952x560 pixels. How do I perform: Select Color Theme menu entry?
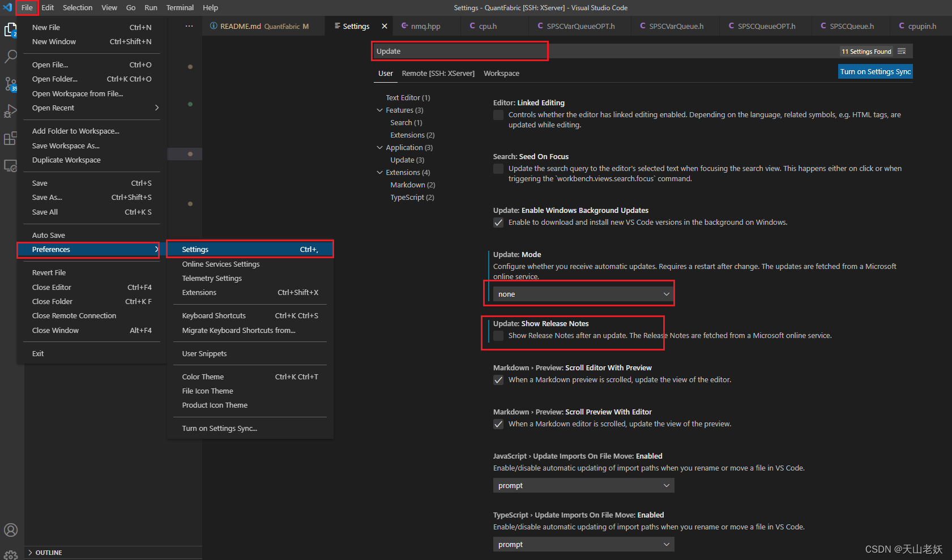tap(250, 377)
